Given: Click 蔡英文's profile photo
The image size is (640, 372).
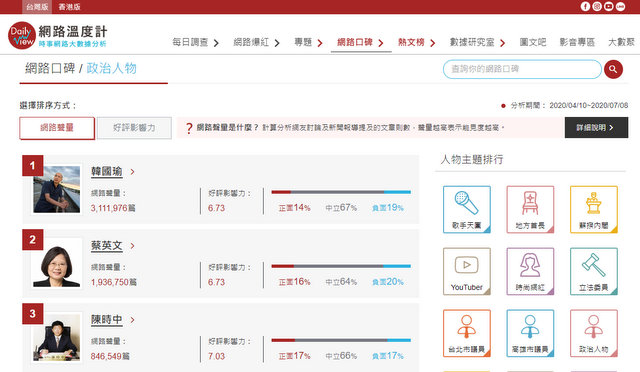Looking at the screenshot, I should tap(57, 263).
